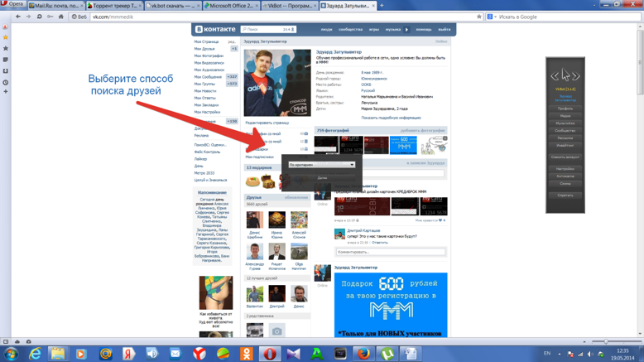Open Мои Настройки in left menu
Image resolution: width=644 pixels, height=362 pixels.
pyautogui.click(x=208, y=112)
